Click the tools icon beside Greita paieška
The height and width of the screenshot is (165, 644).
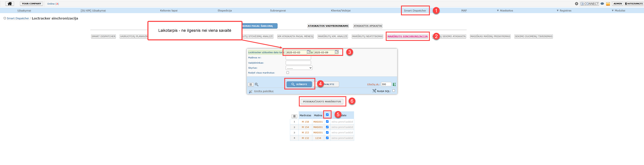pos(251,91)
